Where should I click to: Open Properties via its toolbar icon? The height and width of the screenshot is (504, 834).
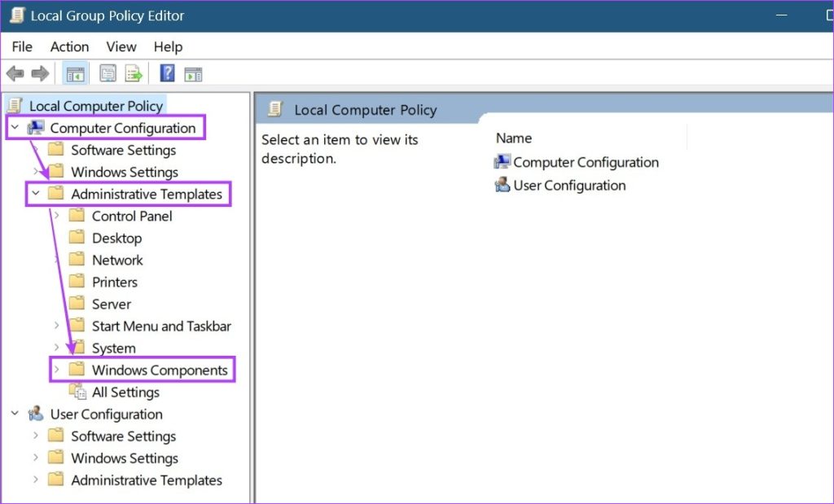point(107,72)
